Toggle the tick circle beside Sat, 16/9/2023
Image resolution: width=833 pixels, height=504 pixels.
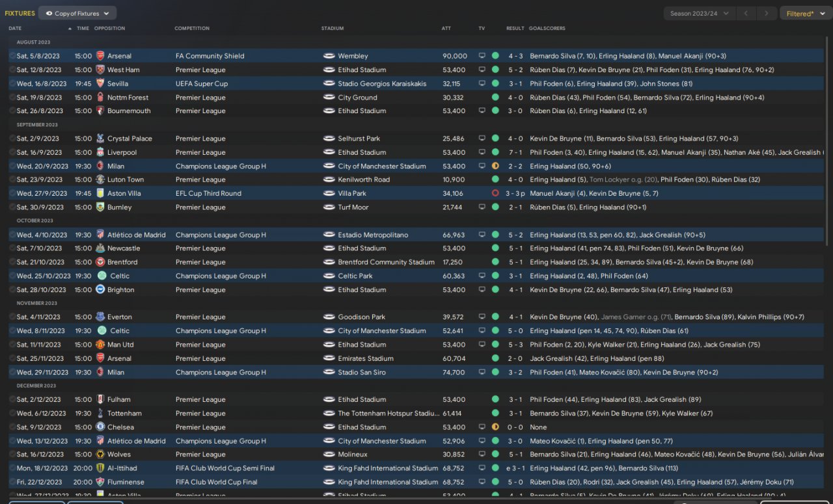click(x=12, y=152)
